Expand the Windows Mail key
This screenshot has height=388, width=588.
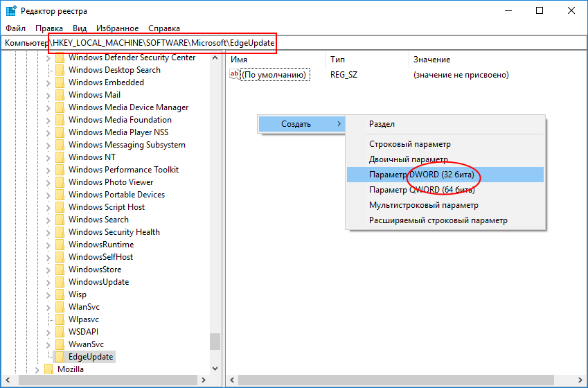48,96
